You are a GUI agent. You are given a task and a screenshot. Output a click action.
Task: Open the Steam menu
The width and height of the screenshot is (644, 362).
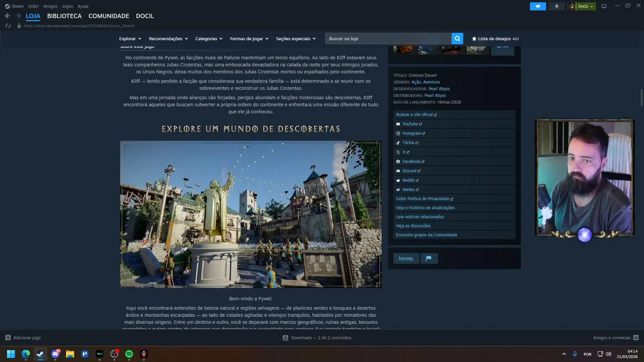(15, 6)
